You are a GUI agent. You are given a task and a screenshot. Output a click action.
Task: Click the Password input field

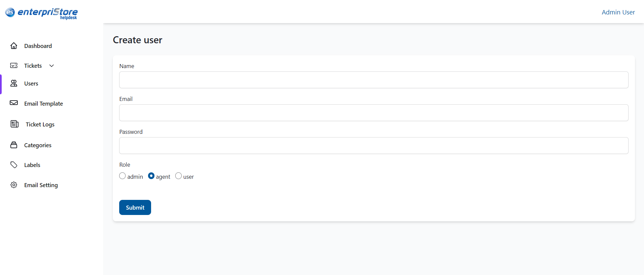pos(373,145)
